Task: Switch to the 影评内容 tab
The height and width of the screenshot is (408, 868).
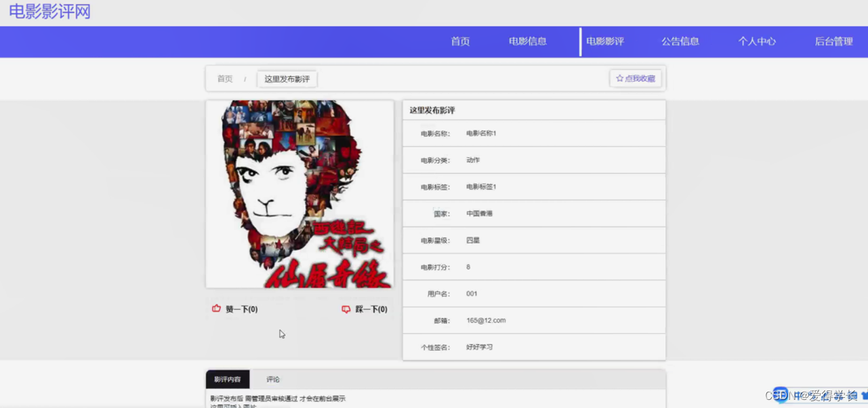Action: [228, 380]
